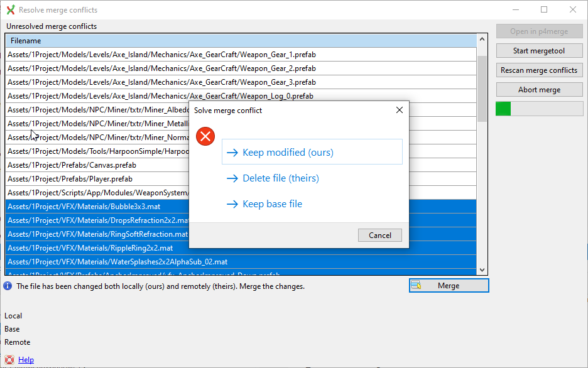Close the Resolve merge conflicts window
The height and width of the screenshot is (368, 588).
(x=573, y=10)
